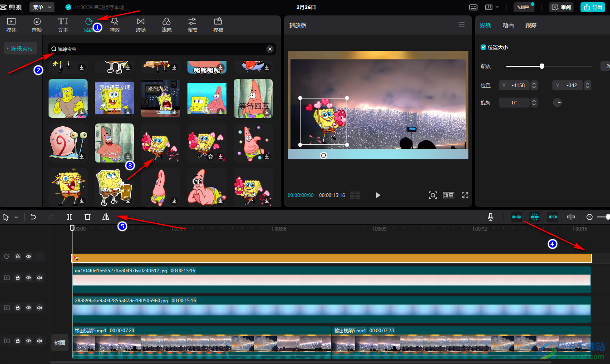Click the 审阅 review button
Viewport: 610px width, 364px height.
[561, 7]
